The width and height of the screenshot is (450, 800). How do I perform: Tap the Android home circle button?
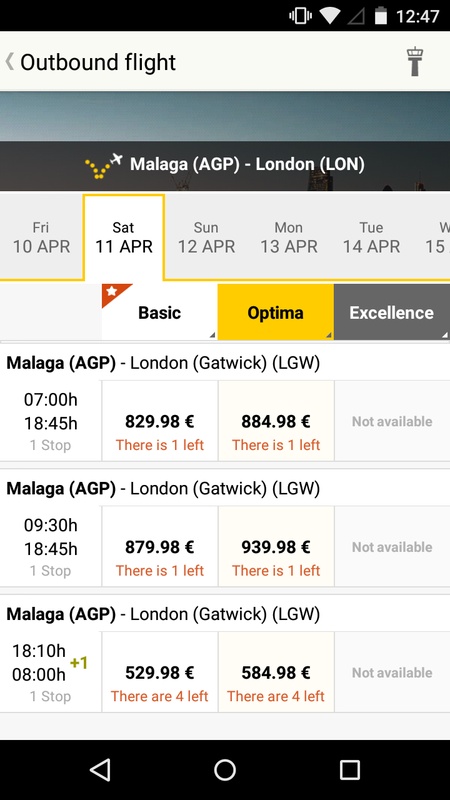225,769
